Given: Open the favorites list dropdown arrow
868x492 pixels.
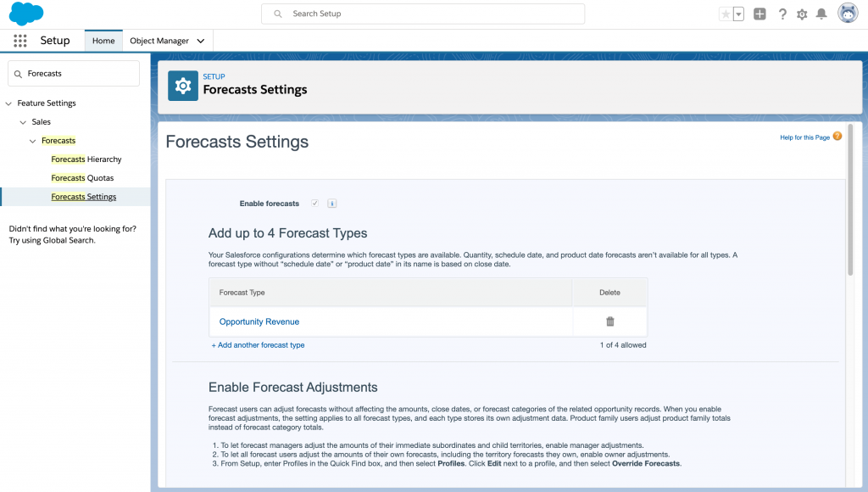Looking at the screenshot, I should pyautogui.click(x=738, y=14).
